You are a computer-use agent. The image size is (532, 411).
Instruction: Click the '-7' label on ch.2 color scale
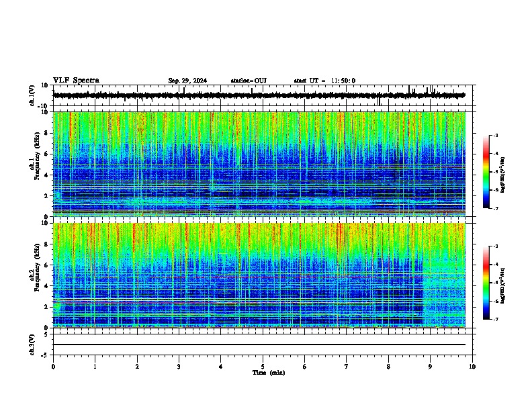tap(496, 320)
